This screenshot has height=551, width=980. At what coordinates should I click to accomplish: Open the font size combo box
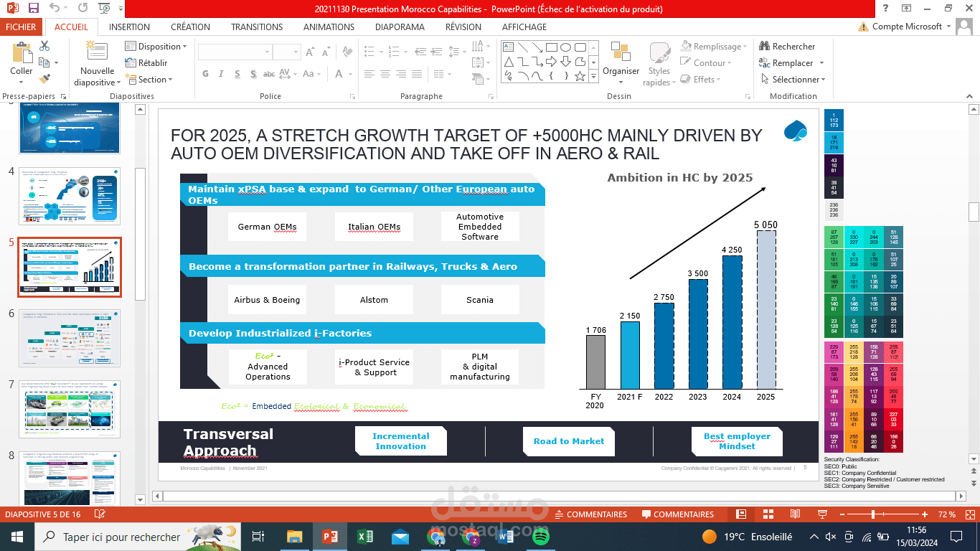pyautogui.click(x=286, y=52)
